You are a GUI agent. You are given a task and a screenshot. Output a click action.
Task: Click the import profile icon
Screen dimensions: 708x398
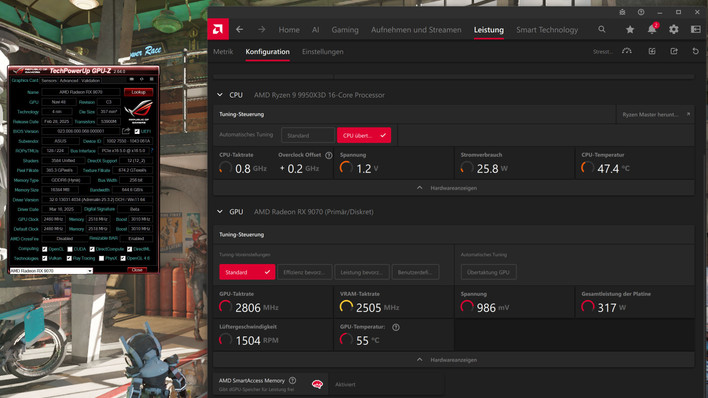(652, 51)
